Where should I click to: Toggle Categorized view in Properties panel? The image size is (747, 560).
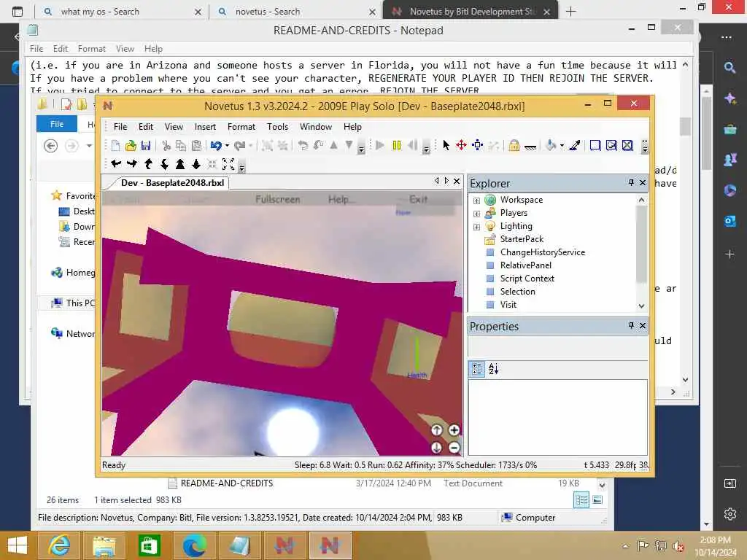477,368
